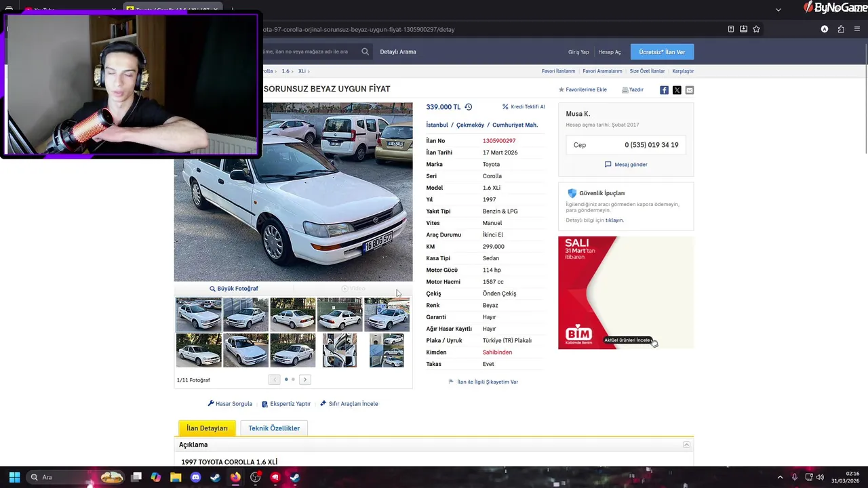The image size is (868, 488).
Task: Open the Detaylı Arama advanced search
Action: 398,52
